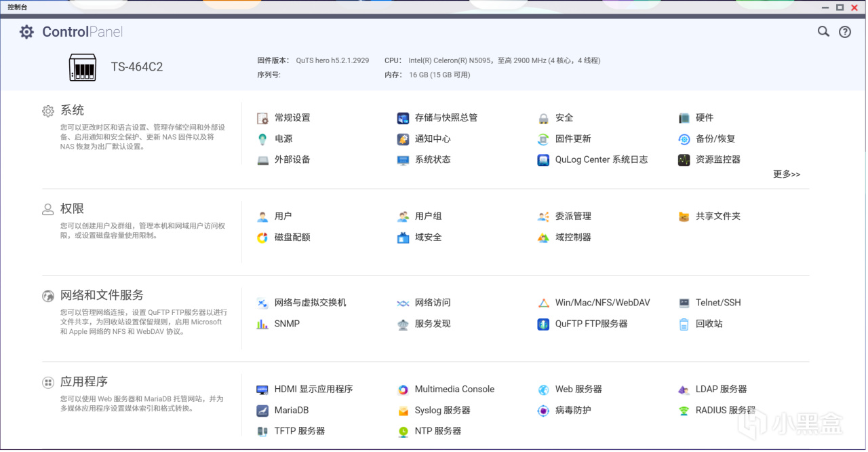Open the TFTP 服务器 icon
Image resolution: width=868 pixels, height=452 pixels.
point(263,432)
